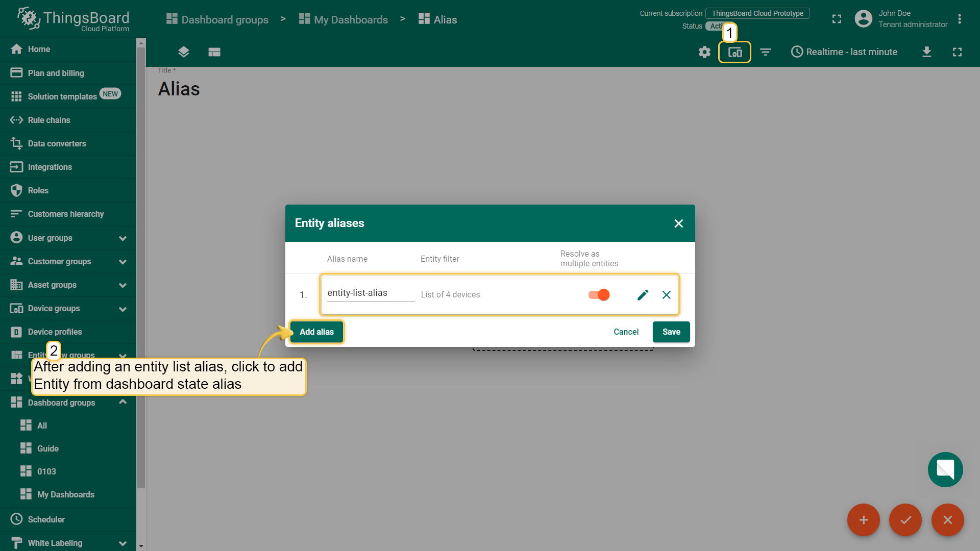Image resolution: width=980 pixels, height=551 pixels.
Task: Click the dashboard title Alias field
Action: coord(179,89)
